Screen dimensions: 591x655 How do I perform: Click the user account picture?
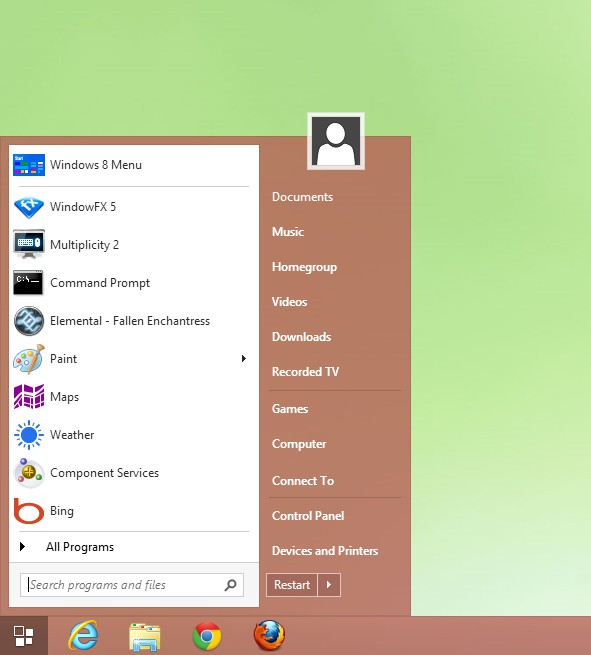pyautogui.click(x=336, y=141)
